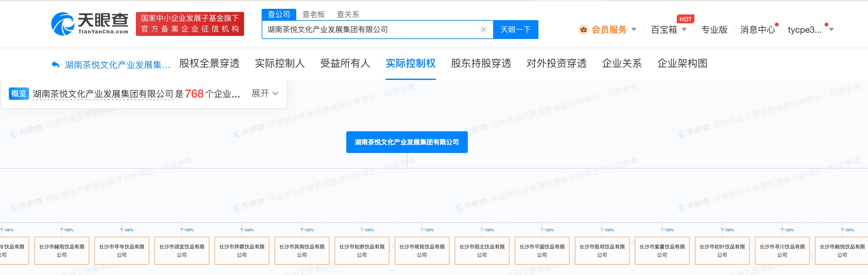The image size is (868, 275).
Task: Click 100% label above 长沙市寻川饮品有限公司
Action: tap(789, 230)
